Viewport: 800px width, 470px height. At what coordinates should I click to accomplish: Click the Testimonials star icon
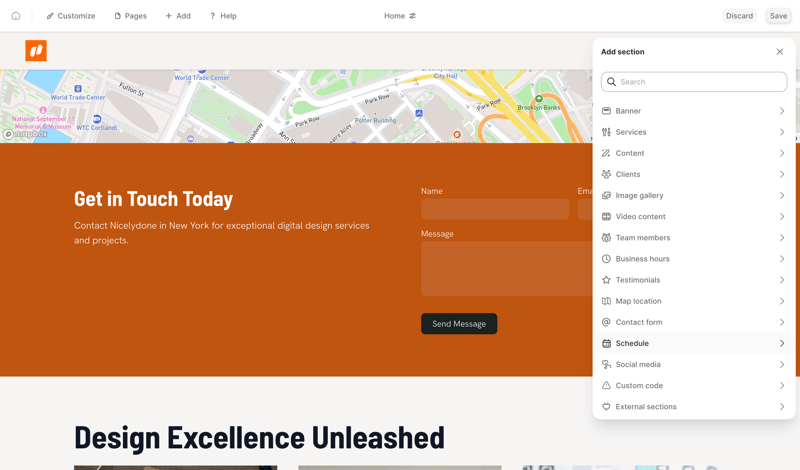(x=606, y=280)
